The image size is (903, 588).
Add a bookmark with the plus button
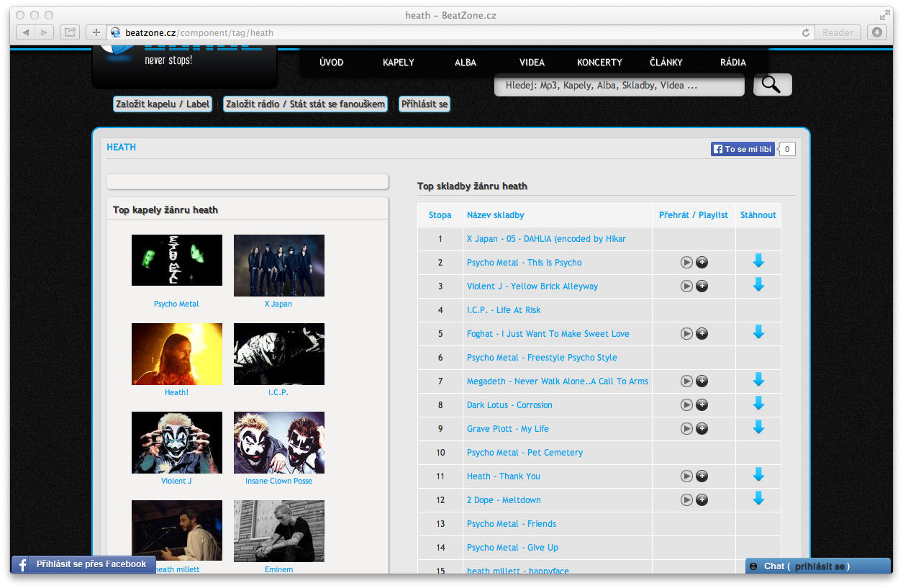96,32
